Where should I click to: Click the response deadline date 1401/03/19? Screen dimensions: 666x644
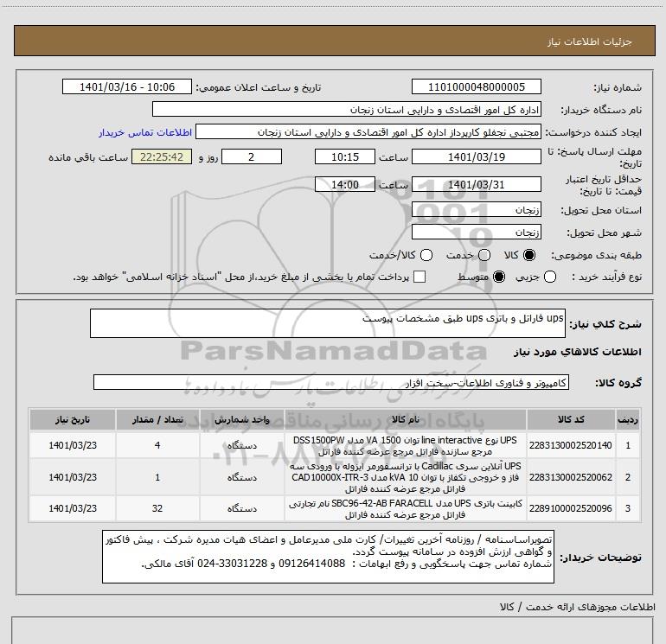[x=476, y=156]
